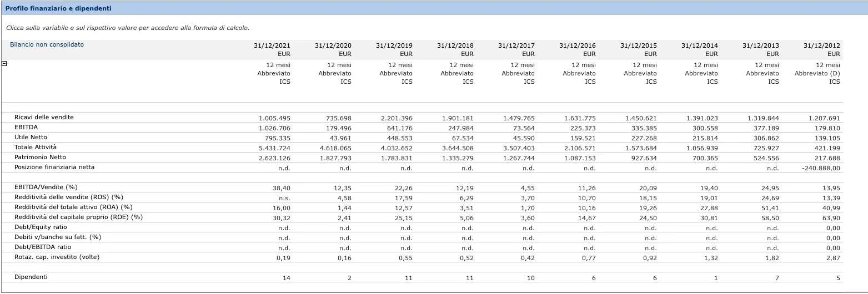Open the Debt/EBITDA ratio label
868x294 pixels.
pyautogui.click(x=43, y=247)
